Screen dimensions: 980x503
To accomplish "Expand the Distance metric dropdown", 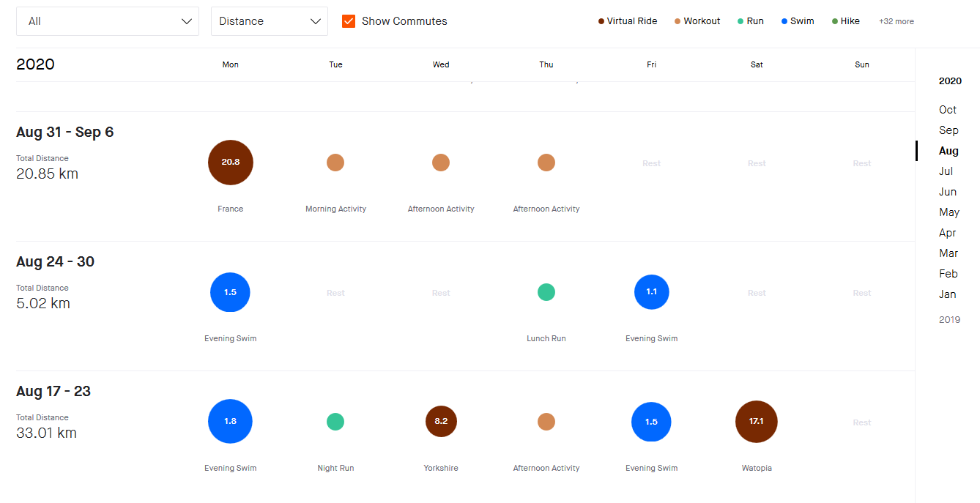I will pyautogui.click(x=270, y=21).
